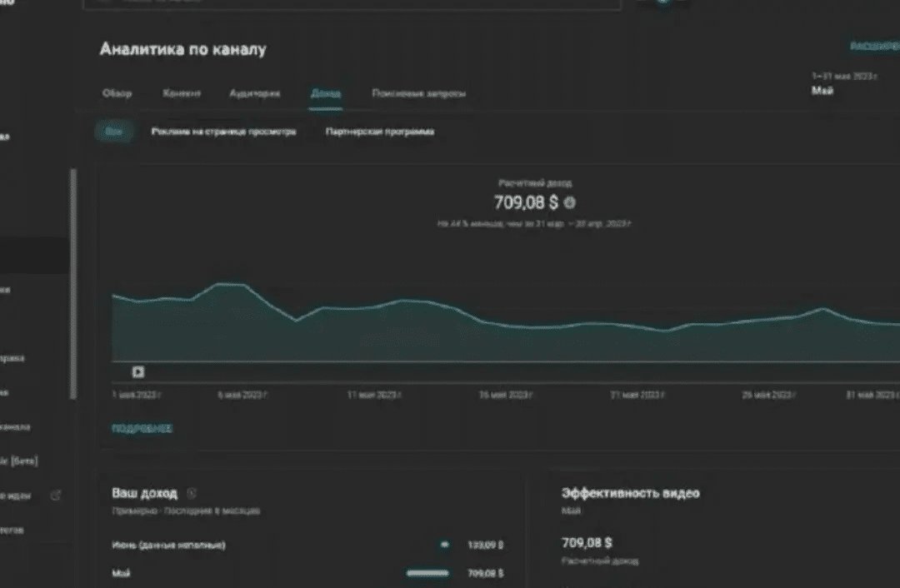Click the 709,08 $ value in the Май row
This screenshot has height=588, width=900.
(x=486, y=573)
